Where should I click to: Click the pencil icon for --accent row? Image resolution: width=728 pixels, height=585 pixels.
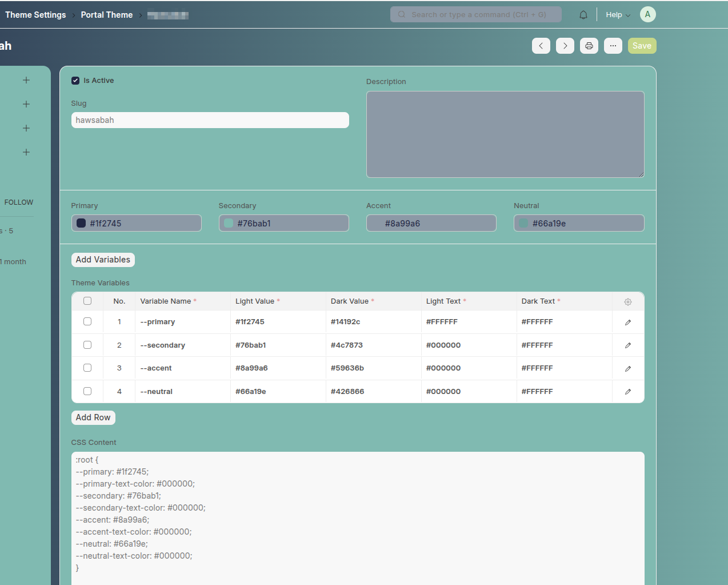[627, 369]
